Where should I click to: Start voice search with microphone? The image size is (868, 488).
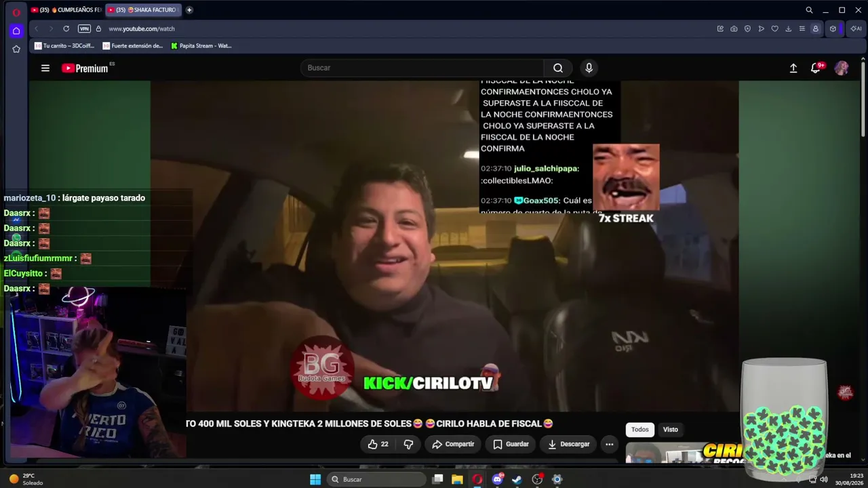coord(589,68)
